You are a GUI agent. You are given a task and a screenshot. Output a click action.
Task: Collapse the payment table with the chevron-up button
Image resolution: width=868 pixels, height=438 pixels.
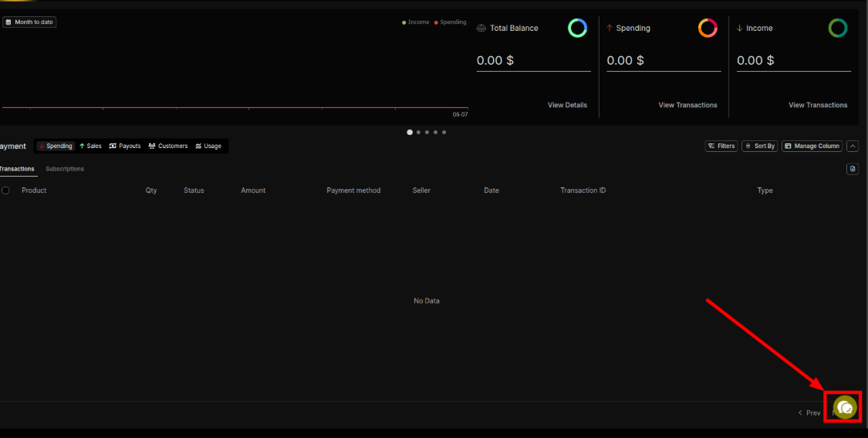(x=853, y=146)
